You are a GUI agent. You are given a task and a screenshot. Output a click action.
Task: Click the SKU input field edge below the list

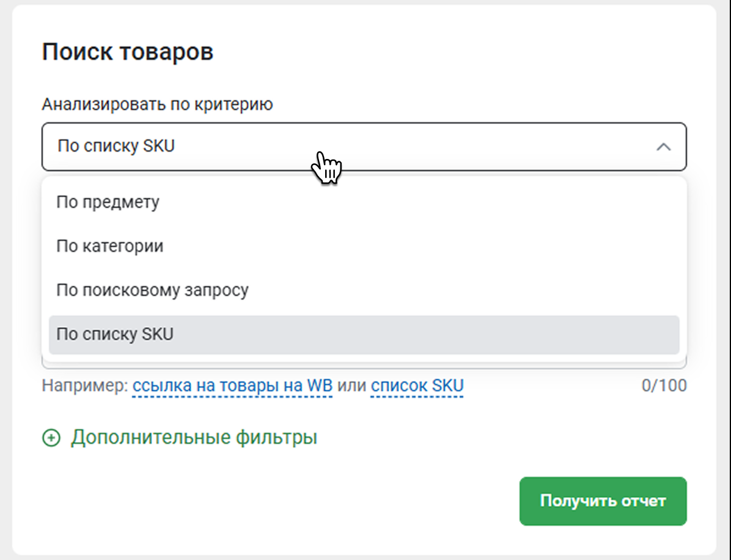364,365
